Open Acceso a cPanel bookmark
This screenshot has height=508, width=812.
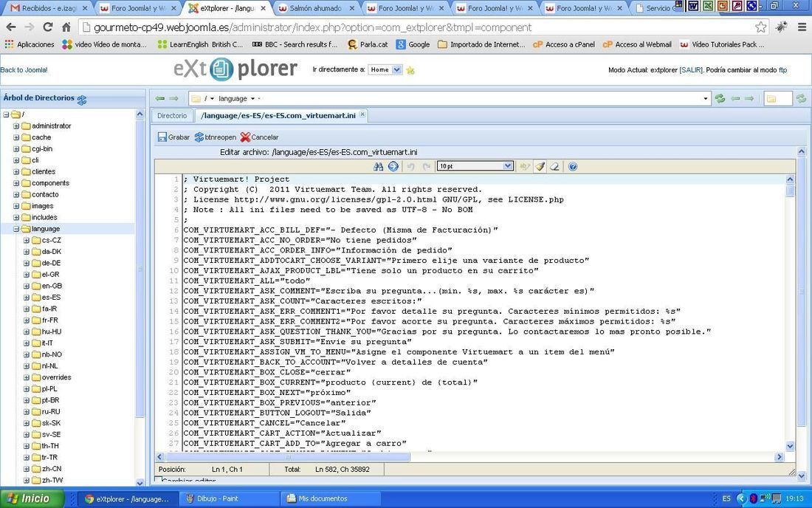pos(564,44)
